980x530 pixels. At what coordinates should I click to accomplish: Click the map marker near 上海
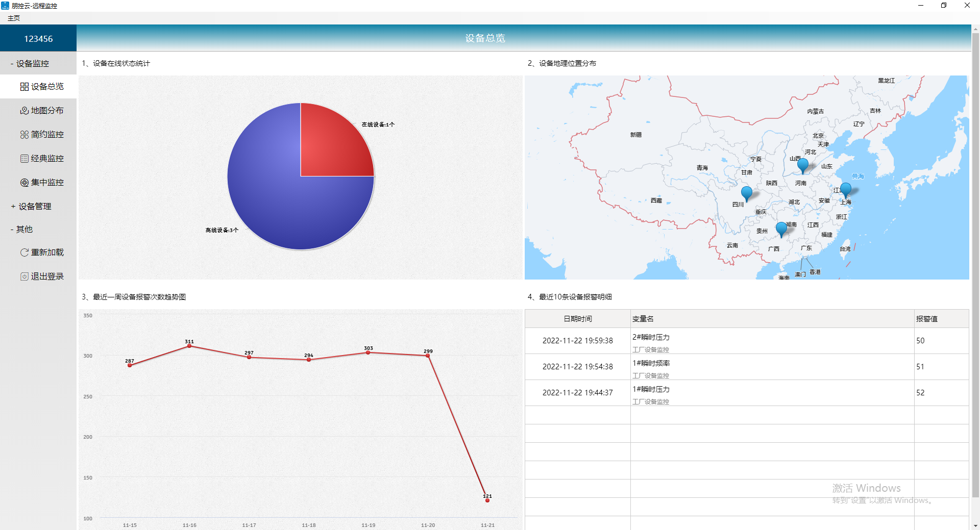click(845, 190)
